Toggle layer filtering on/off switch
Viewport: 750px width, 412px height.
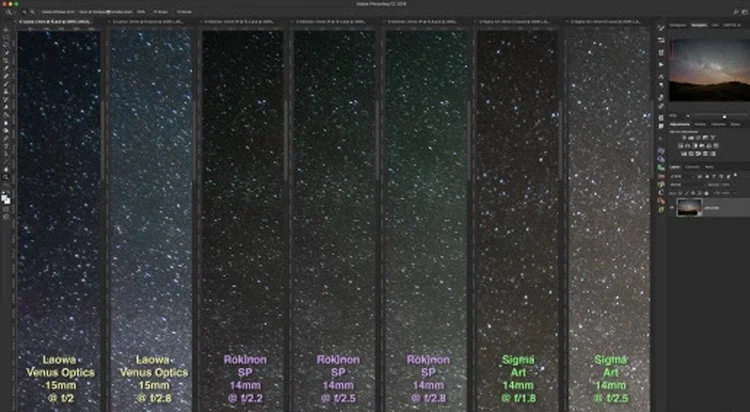coord(735,175)
